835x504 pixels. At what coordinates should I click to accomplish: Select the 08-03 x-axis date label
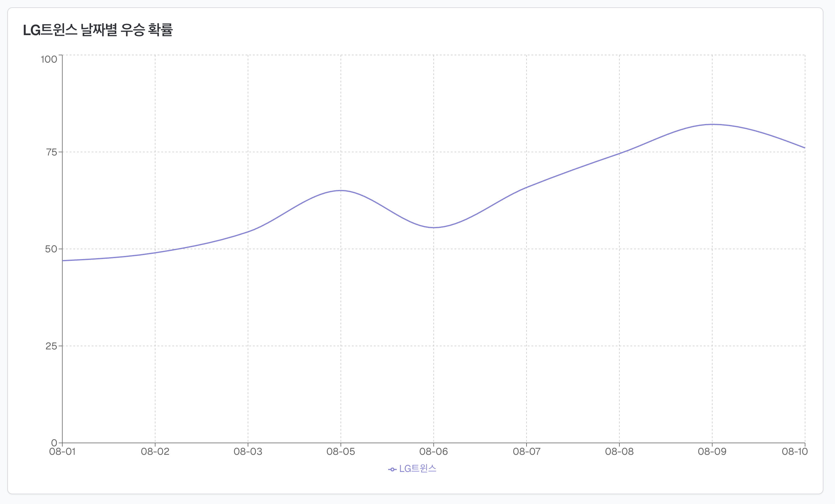coord(248,452)
